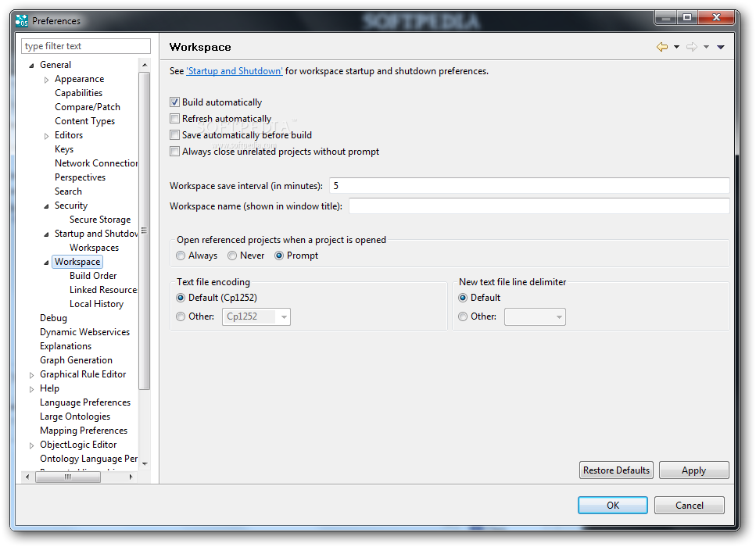The width and height of the screenshot is (756, 547).
Task: Click the tree horizontal scrollbar thumb
Action: [x=68, y=477]
